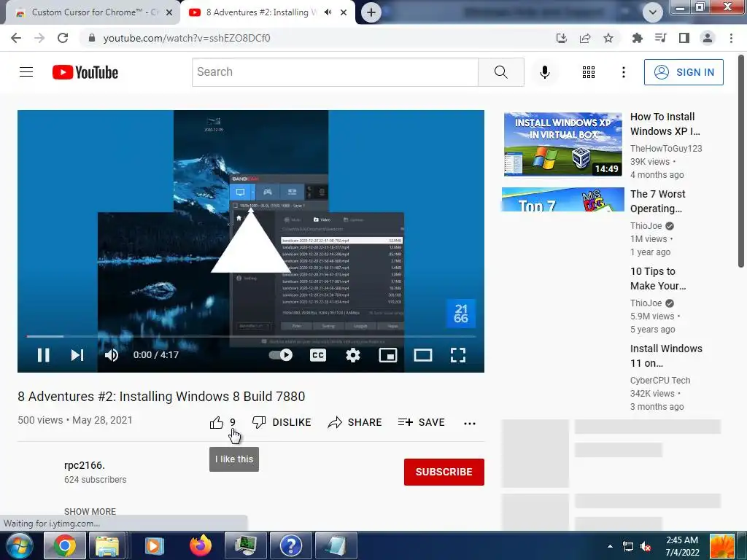The width and height of the screenshot is (747, 560).
Task: Open Chrome three-dot main menu
Action: pyautogui.click(x=731, y=38)
